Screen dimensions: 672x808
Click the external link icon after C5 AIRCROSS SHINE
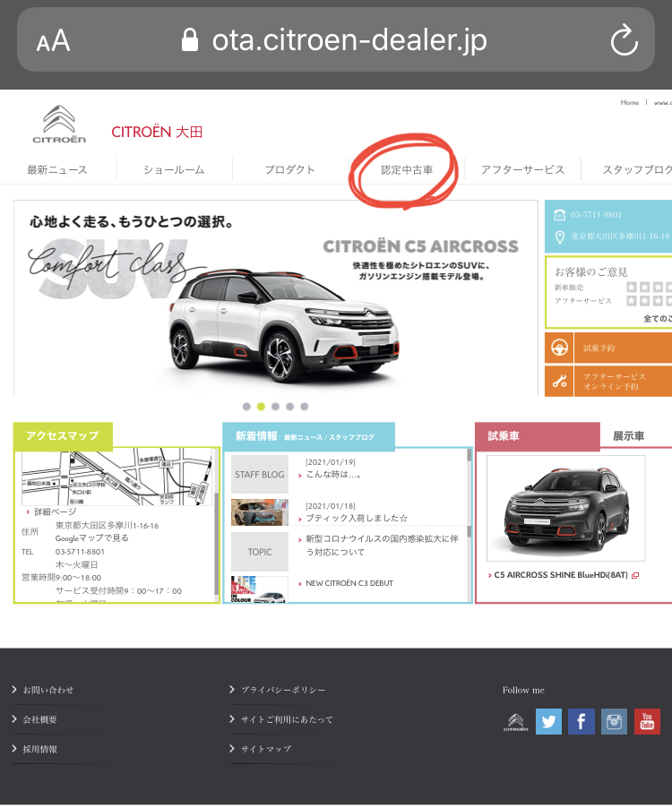coord(635,576)
